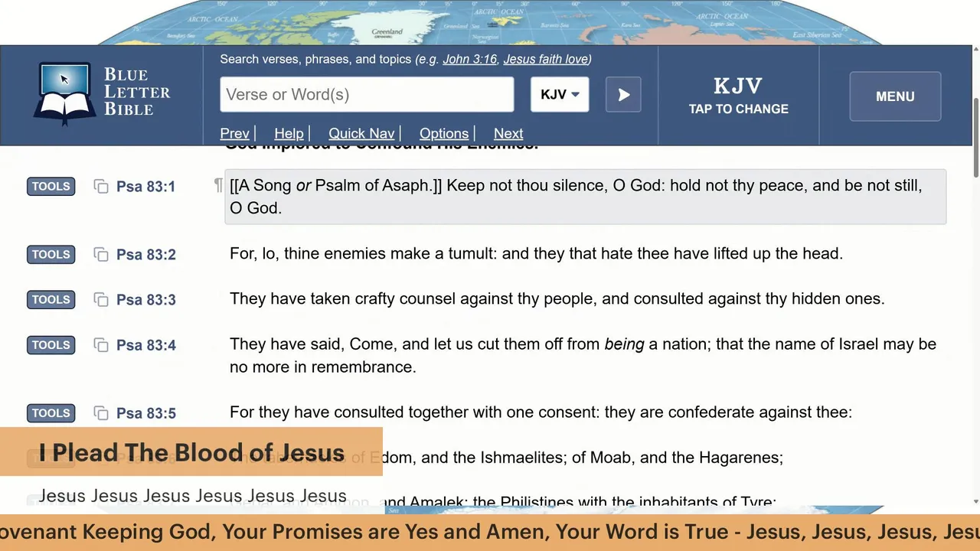Click the "I Plead The Blood of Jesus" banner
Image resolution: width=980 pixels, height=551 pixels.
point(191,452)
